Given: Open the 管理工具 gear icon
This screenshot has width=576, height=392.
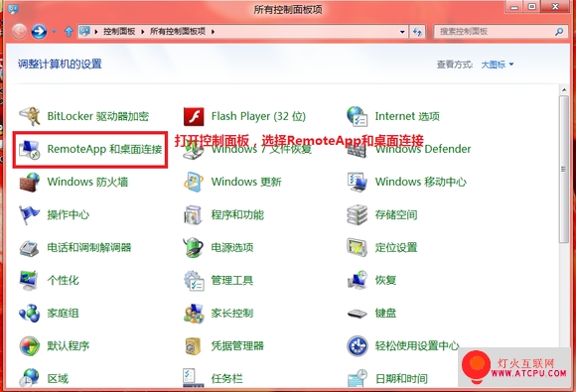Looking at the screenshot, I should (194, 281).
